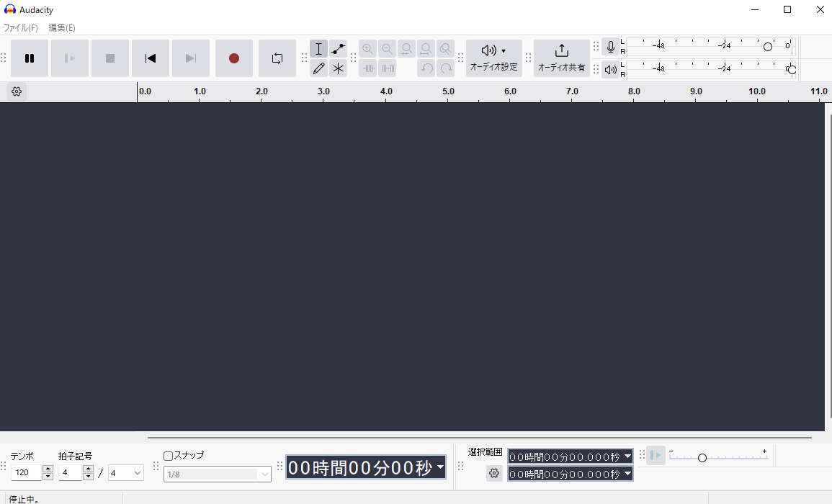The image size is (832, 504).
Task: Click the large 00時間00分00秒 time display
Action: (x=360, y=467)
